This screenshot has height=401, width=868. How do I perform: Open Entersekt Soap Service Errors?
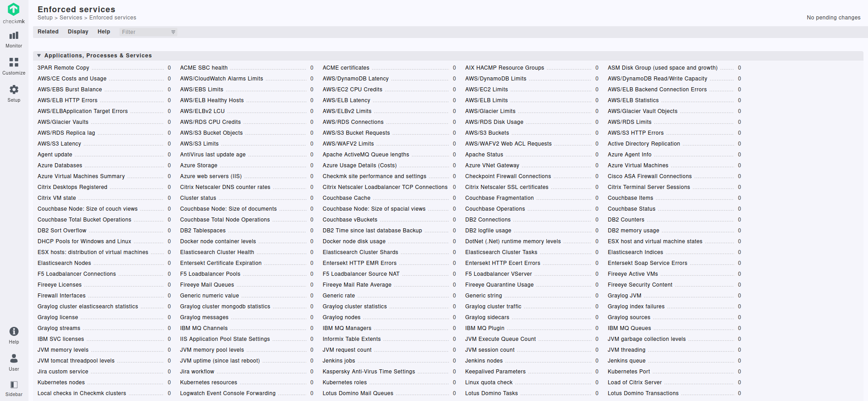pos(647,263)
